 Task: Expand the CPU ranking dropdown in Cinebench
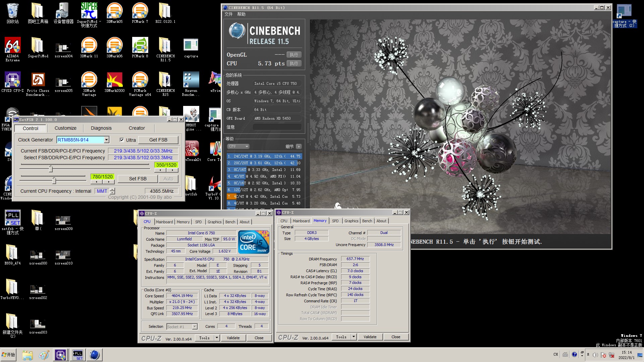[x=238, y=146]
